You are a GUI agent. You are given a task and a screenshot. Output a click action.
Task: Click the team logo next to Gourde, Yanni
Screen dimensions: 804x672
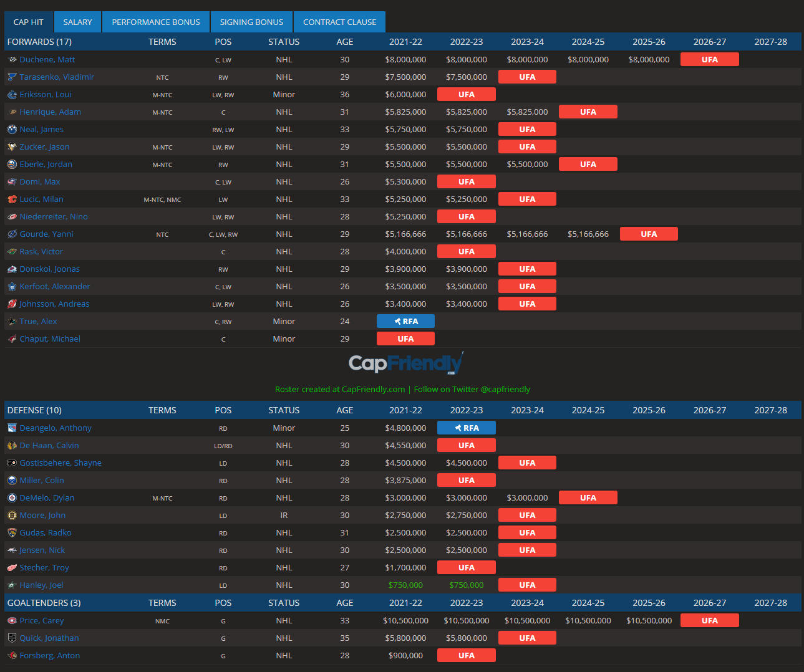click(x=12, y=234)
